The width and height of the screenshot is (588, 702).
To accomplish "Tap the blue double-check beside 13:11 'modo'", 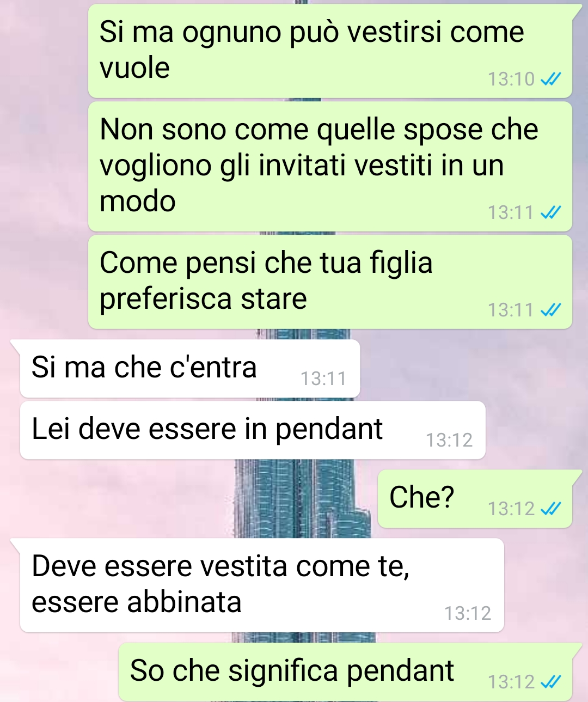I will (550, 213).
